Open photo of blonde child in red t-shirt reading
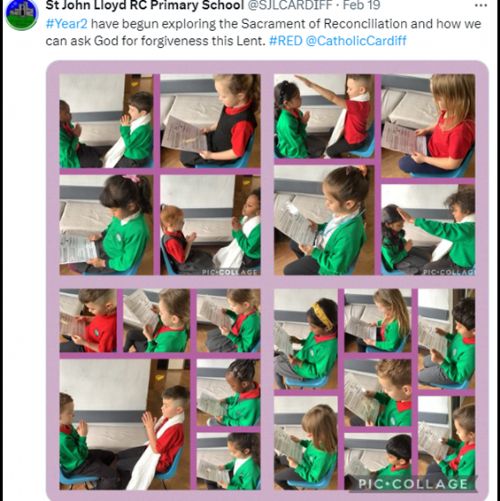This screenshot has height=501, width=500. 428,126
